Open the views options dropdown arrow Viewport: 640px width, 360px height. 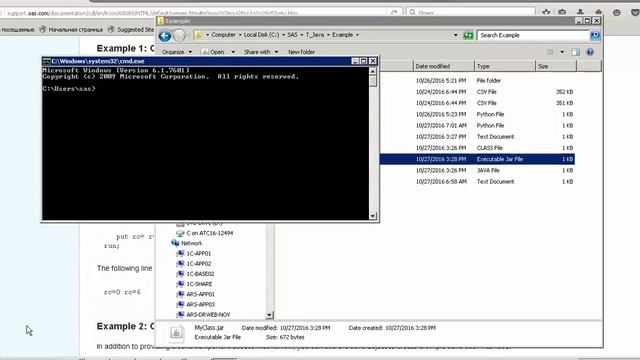562,52
